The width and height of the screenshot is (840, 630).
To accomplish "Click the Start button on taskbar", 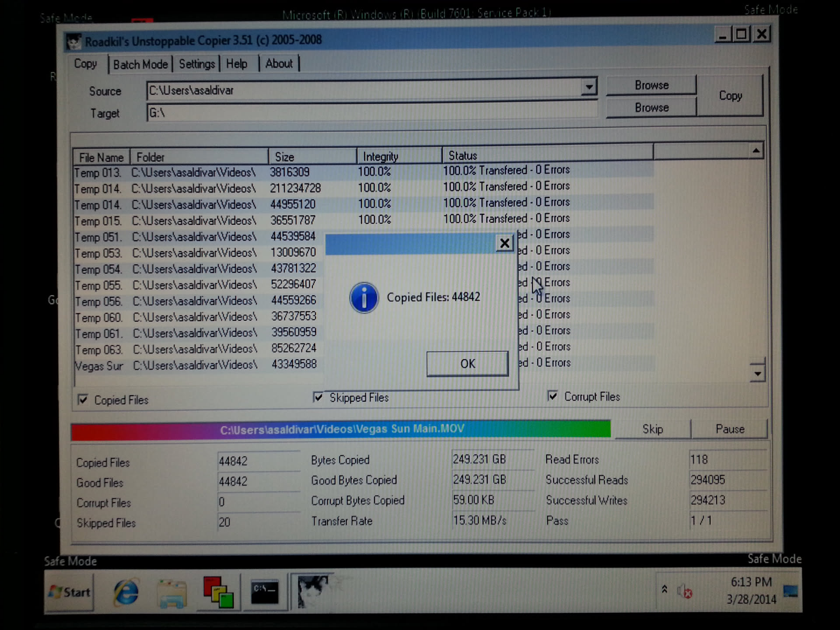I will pyautogui.click(x=70, y=592).
